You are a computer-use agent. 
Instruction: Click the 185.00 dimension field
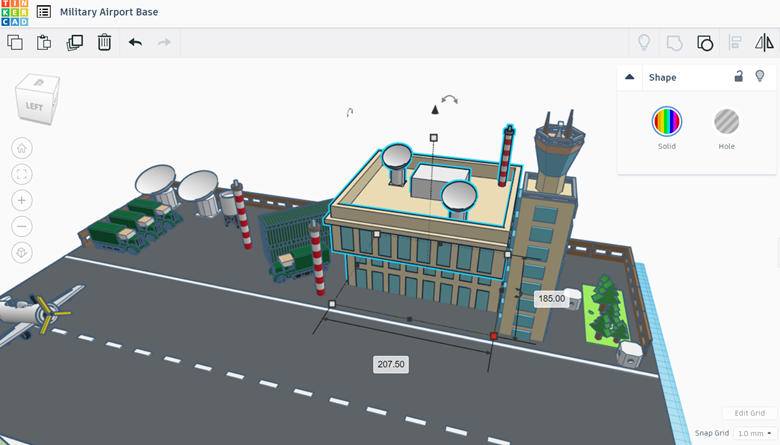tap(552, 299)
